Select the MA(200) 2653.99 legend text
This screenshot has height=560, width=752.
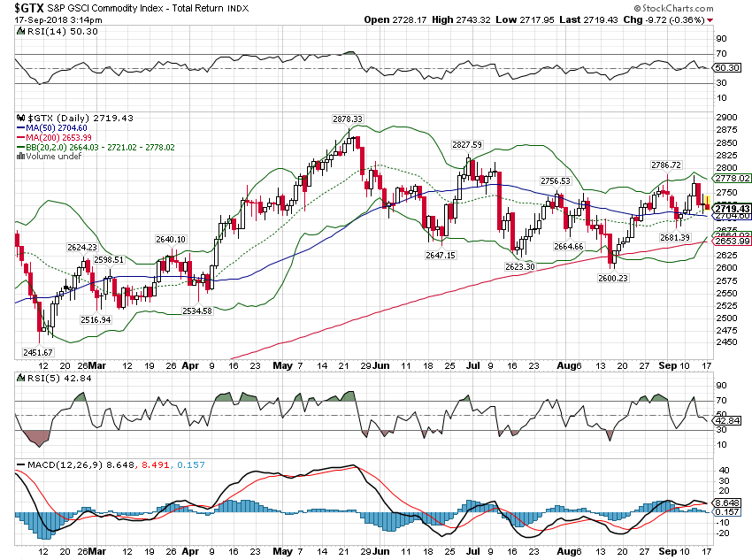58,138
